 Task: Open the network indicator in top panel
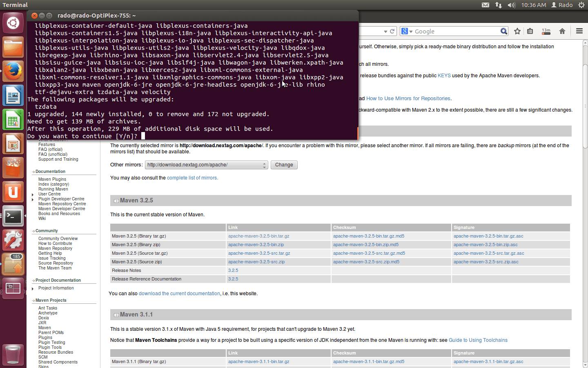pos(499,5)
